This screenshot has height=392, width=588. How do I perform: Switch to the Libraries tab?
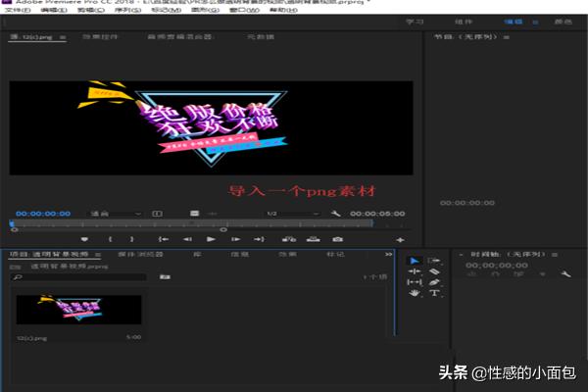(x=197, y=255)
